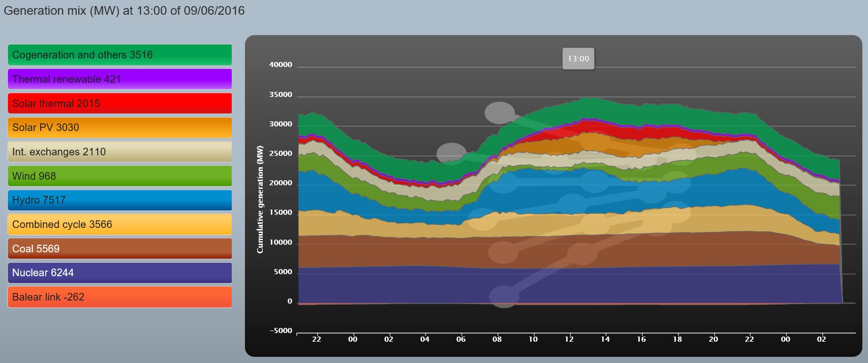Toggle the Coal 5569 legend entry
The image size is (868, 363).
tap(119, 249)
